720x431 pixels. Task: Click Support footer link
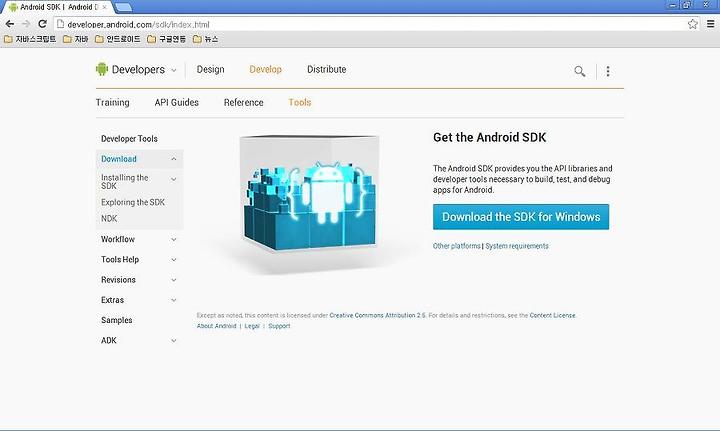point(279,326)
